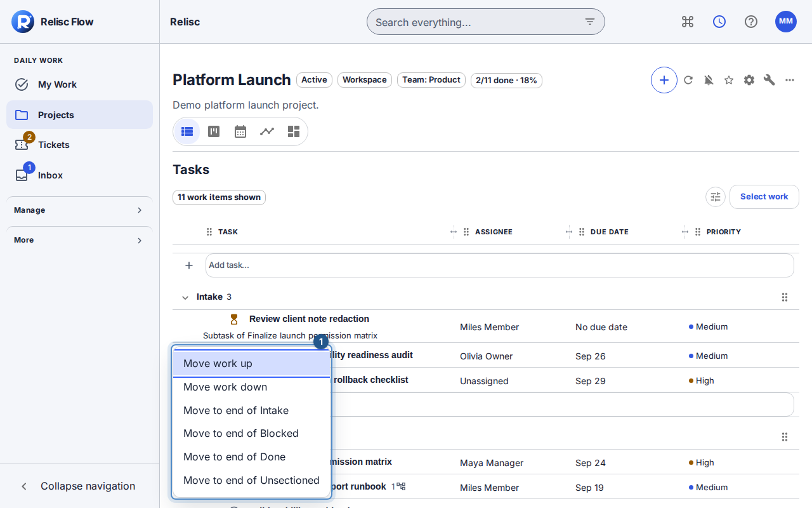
Task: Choose Move to end of Done
Action: (252, 457)
